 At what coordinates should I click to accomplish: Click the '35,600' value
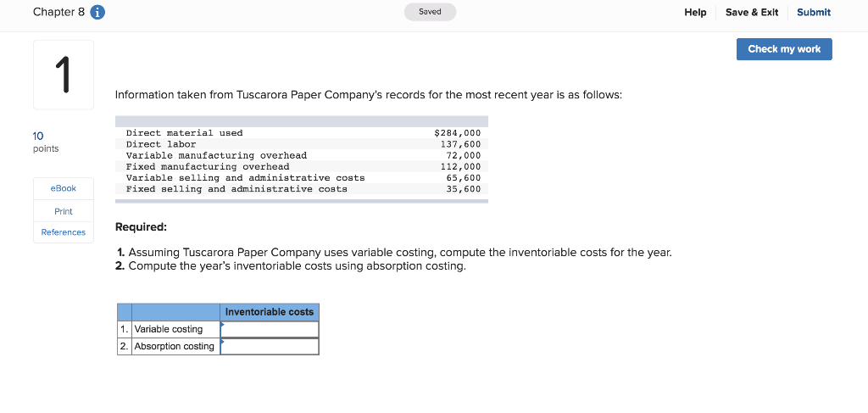coord(464,189)
